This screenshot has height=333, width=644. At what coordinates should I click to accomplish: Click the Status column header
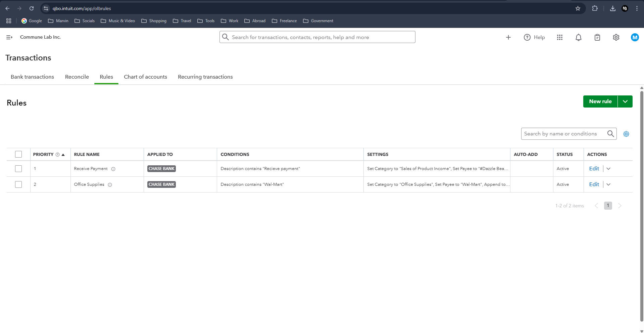click(564, 155)
